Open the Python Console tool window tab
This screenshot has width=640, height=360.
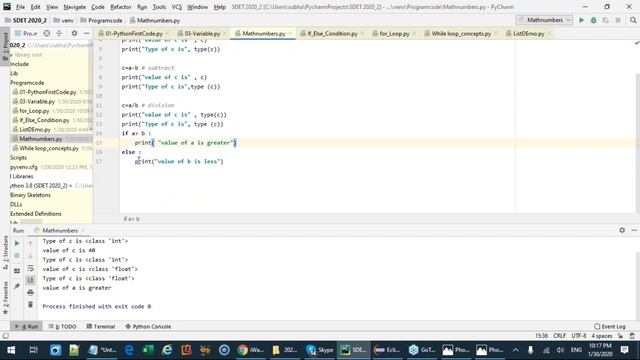tap(148, 327)
